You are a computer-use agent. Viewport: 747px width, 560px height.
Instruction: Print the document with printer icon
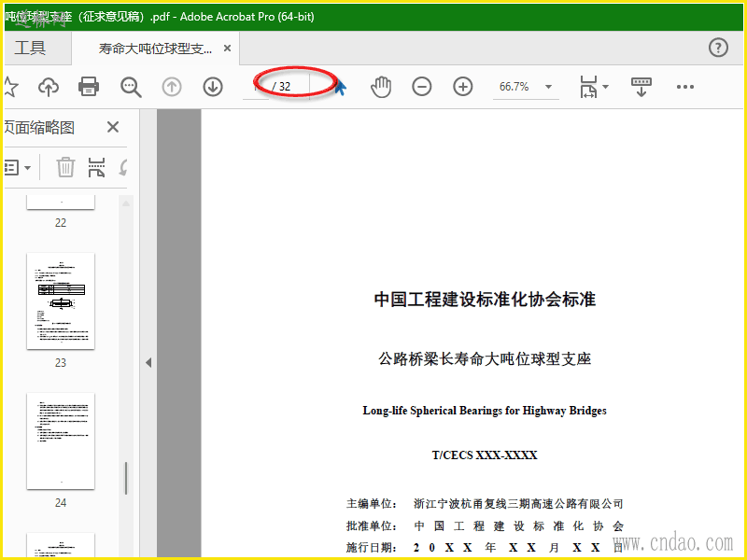[x=89, y=87]
